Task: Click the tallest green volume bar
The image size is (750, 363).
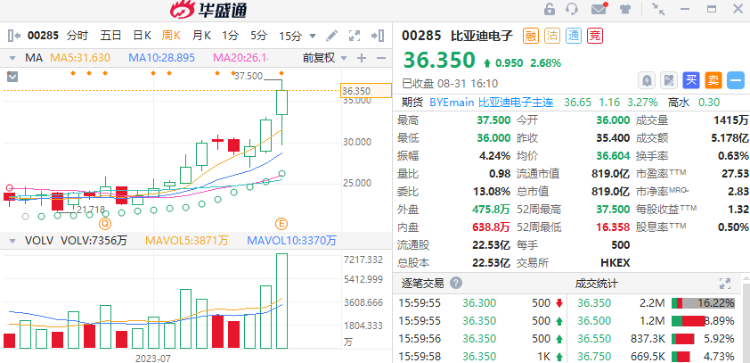Action: [x=282, y=301]
